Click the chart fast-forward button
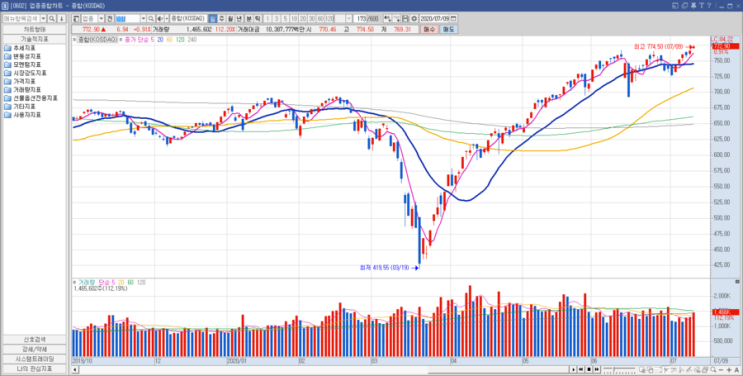Screen dimensions: 743x376 pyautogui.click(x=597, y=369)
